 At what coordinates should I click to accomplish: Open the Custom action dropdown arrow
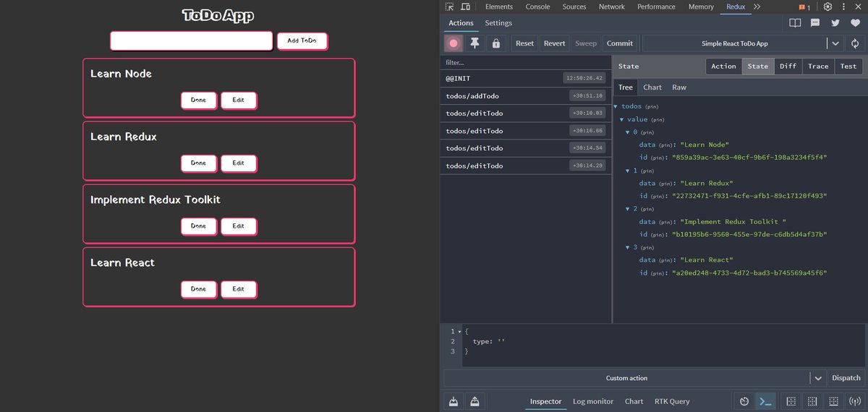818,378
